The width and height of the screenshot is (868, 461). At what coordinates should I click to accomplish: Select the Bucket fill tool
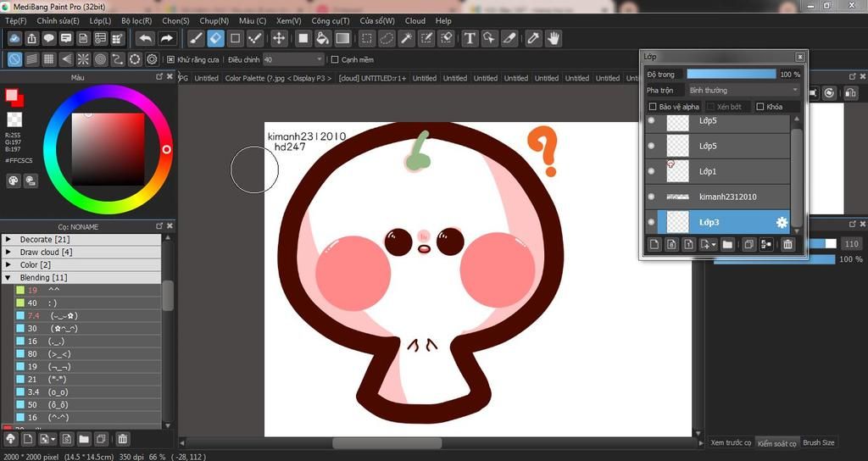click(323, 38)
